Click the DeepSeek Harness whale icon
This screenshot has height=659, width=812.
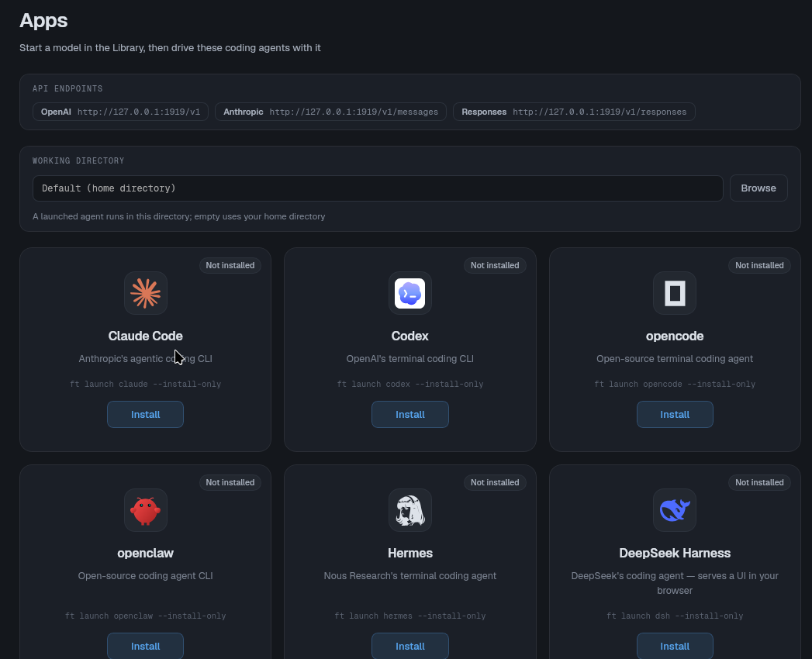(674, 510)
